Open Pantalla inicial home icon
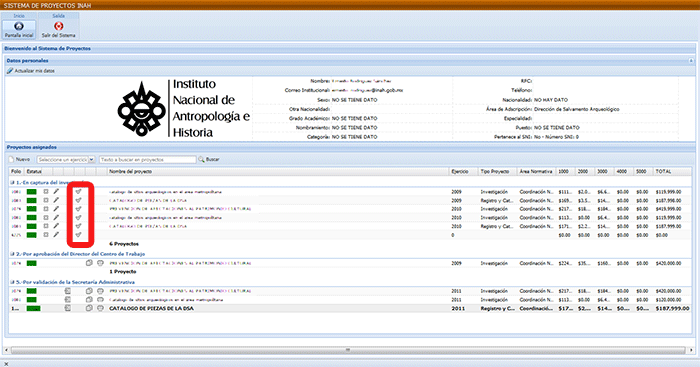The image size is (700, 367). click(19, 26)
